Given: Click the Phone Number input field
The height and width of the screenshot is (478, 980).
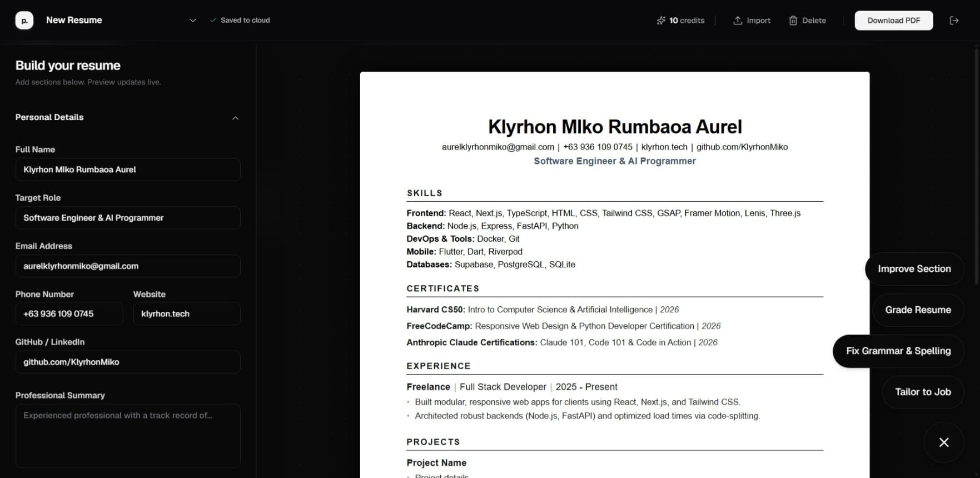Looking at the screenshot, I should tap(69, 314).
